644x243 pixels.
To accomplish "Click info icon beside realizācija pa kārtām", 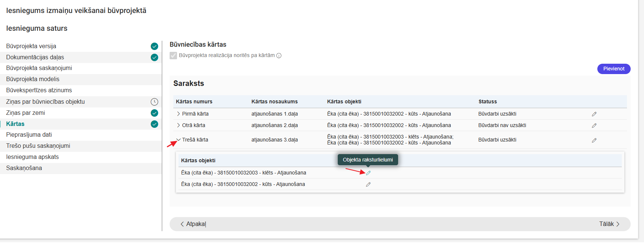I will pos(279,56).
